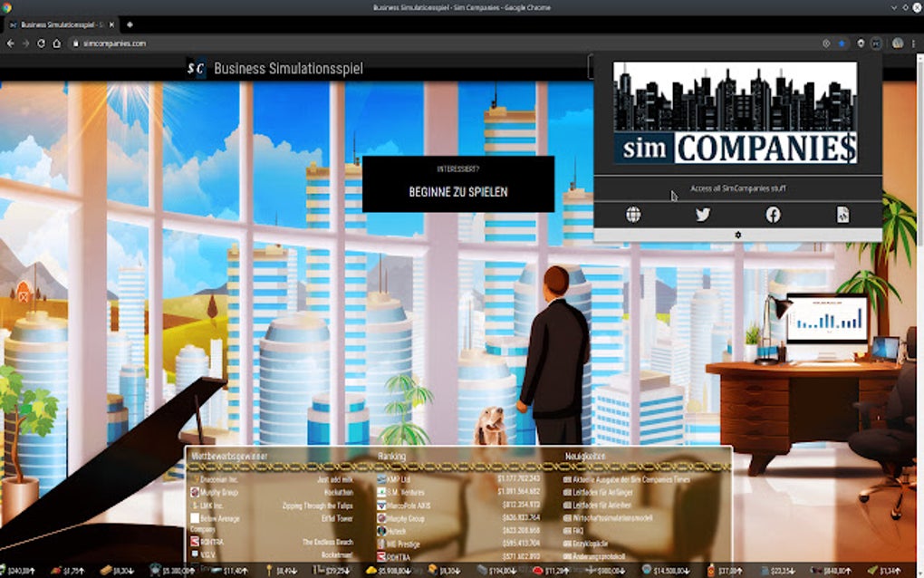Click the Eiffel Tower contest name
This screenshot has width=924, height=578.
click(x=337, y=518)
